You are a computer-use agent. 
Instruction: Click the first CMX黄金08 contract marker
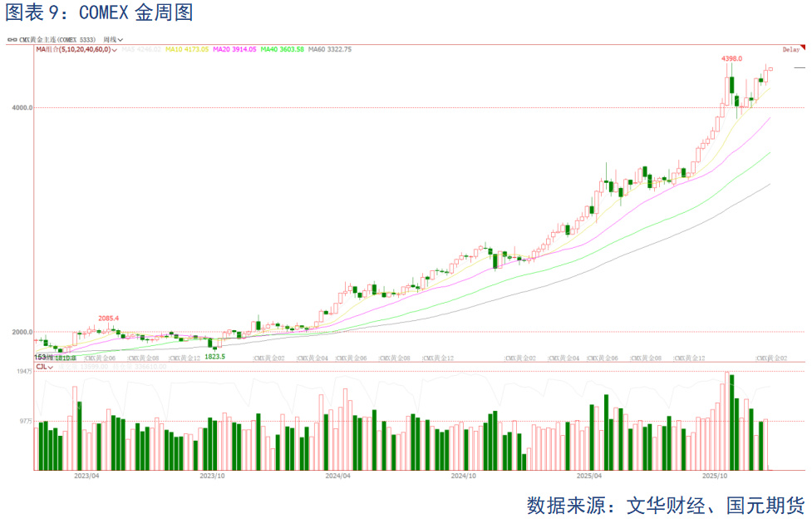[144, 358]
